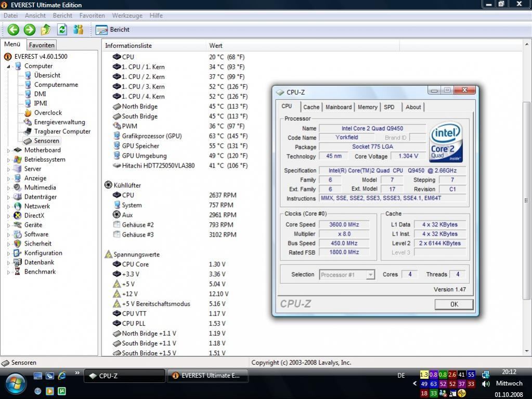Activate the CPU-Z taskbar button
This screenshot has width=532, height=399.
tap(124, 376)
